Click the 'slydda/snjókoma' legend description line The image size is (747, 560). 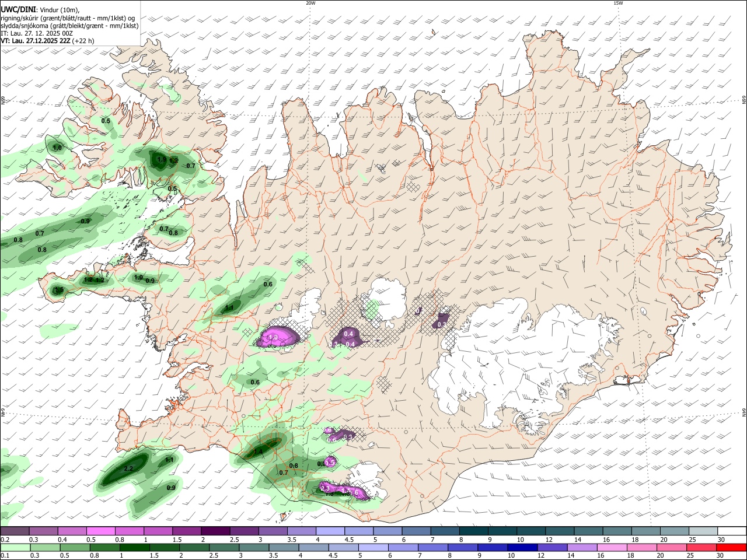coord(69,26)
